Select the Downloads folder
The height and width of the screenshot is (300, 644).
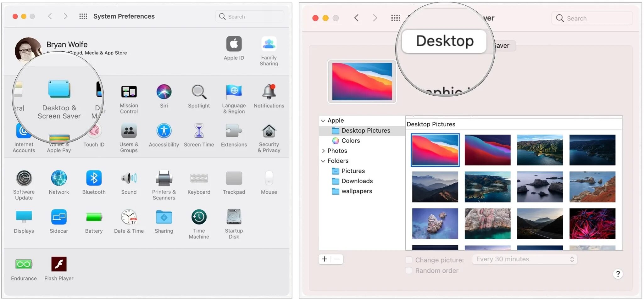[x=362, y=181]
